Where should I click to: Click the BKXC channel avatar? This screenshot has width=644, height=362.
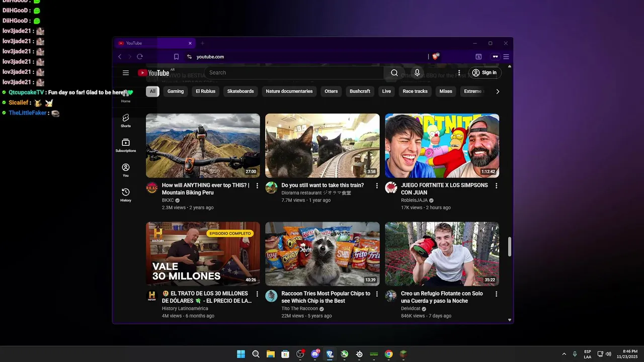pos(152,188)
